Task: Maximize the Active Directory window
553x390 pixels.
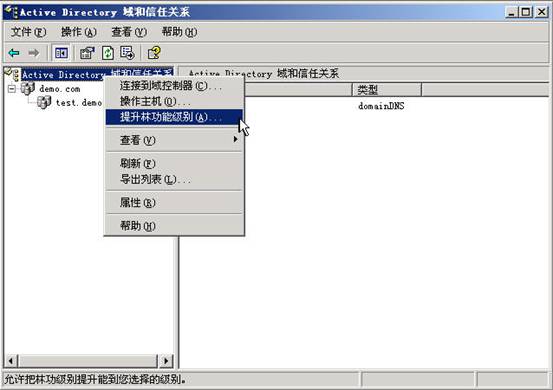Action: (x=525, y=12)
